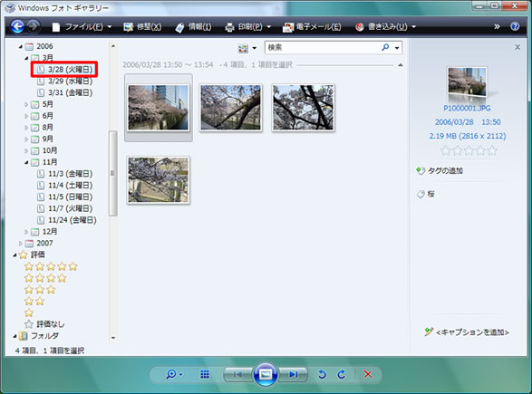The height and width of the screenshot is (394, 532).
Task: Expand the 12月 month node
Action: pos(26,232)
